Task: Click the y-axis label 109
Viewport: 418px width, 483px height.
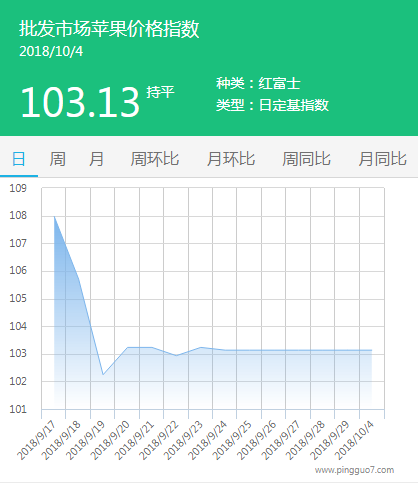Action: pyautogui.click(x=18, y=188)
